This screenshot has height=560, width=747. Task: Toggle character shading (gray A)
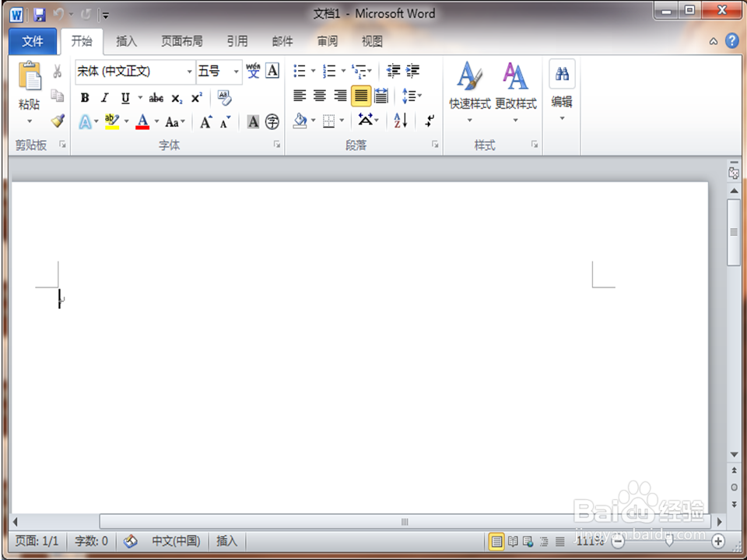click(x=253, y=122)
